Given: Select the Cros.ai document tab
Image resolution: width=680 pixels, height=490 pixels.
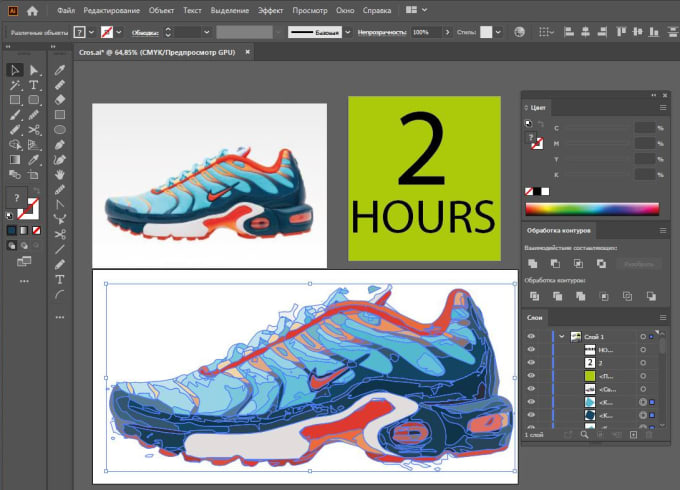Looking at the screenshot, I should pos(157,52).
